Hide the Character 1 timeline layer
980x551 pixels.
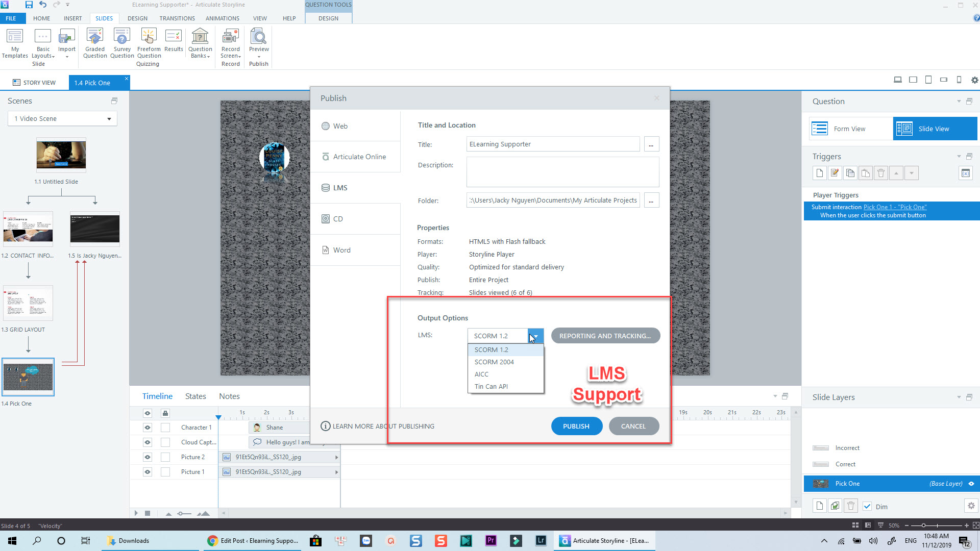point(148,428)
